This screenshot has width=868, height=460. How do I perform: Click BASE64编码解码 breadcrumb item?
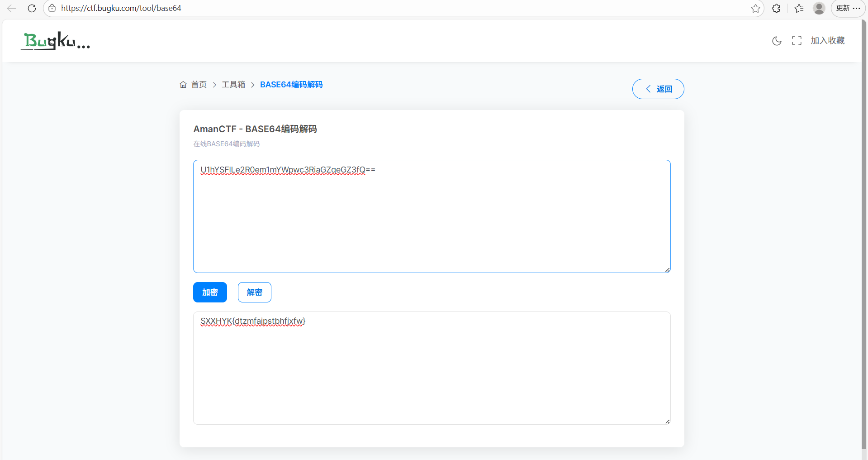[291, 85]
